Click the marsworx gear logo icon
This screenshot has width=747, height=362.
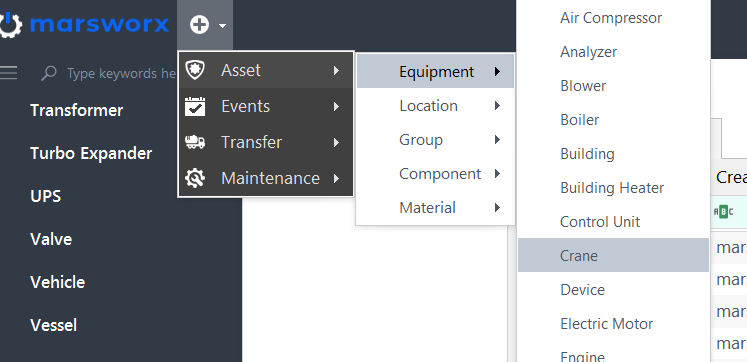tap(10, 25)
